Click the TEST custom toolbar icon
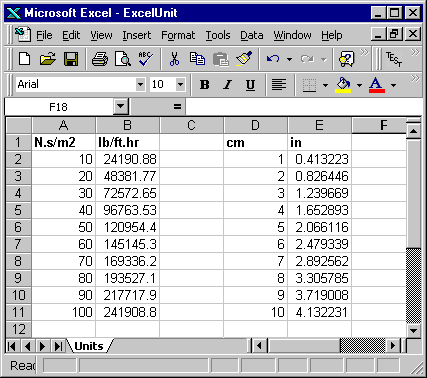 point(394,59)
